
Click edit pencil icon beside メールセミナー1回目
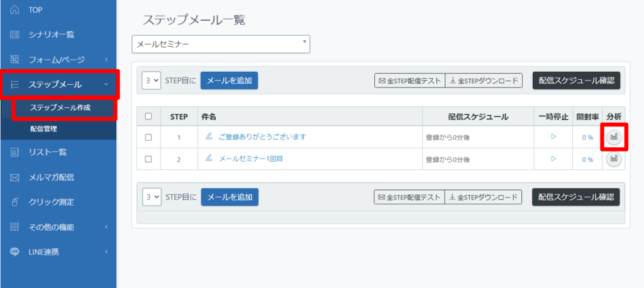pyautogui.click(x=209, y=158)
